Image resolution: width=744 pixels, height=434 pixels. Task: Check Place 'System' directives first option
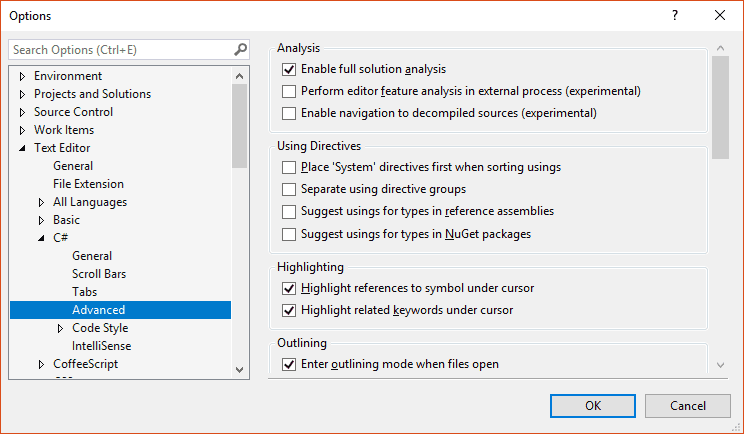[x=289, y=167]
